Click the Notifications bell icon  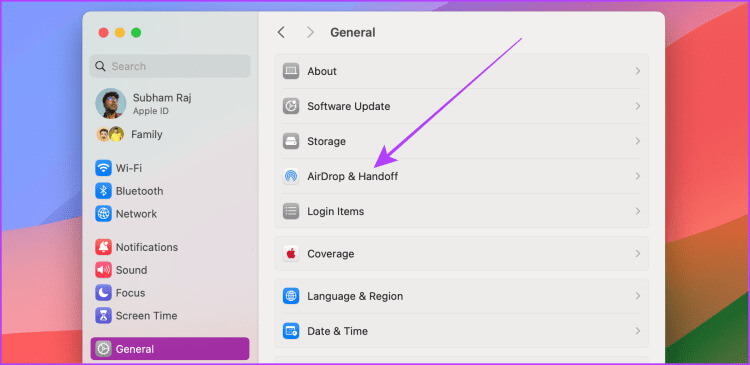point(103,247)
